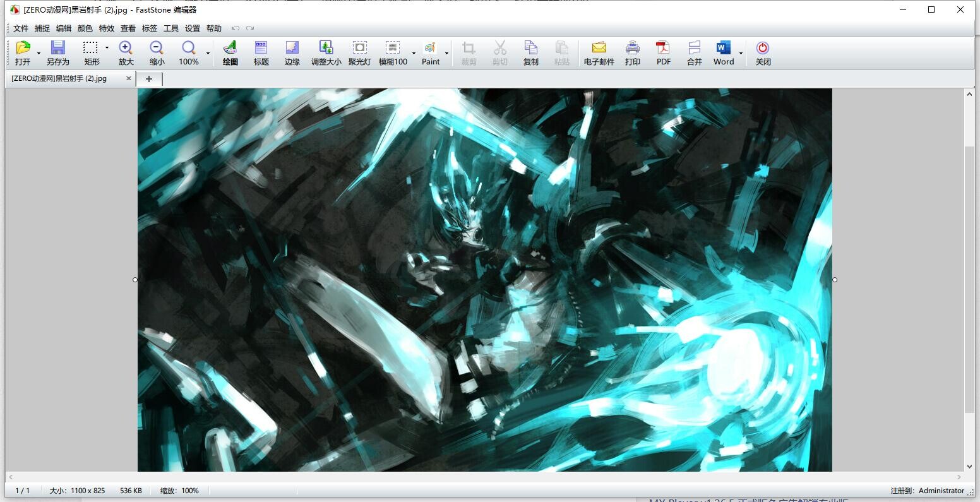The image size is (980, 502).
Task: Open the Caption (标题) tool
Action: [x=261, y=53]
